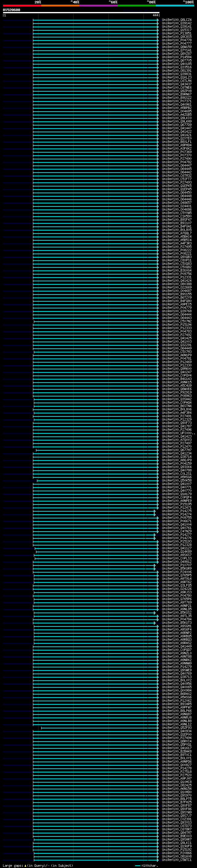This screenshot has height=868, width=197.
Task: Click the 444 query end position
Action: 155,15
